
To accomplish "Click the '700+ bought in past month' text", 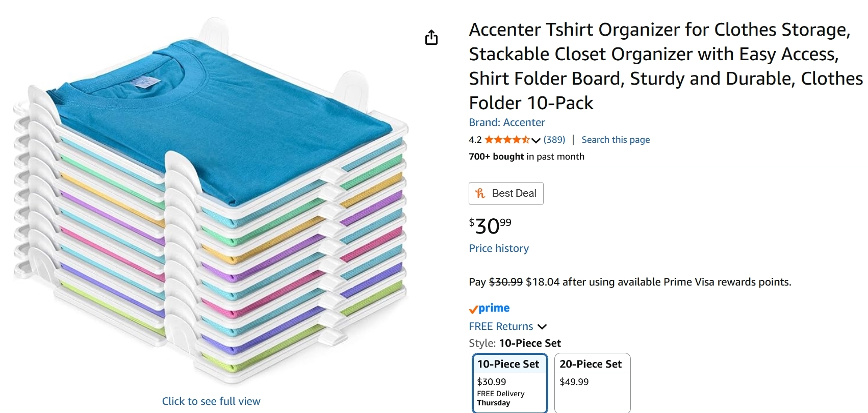I will 526,157.
